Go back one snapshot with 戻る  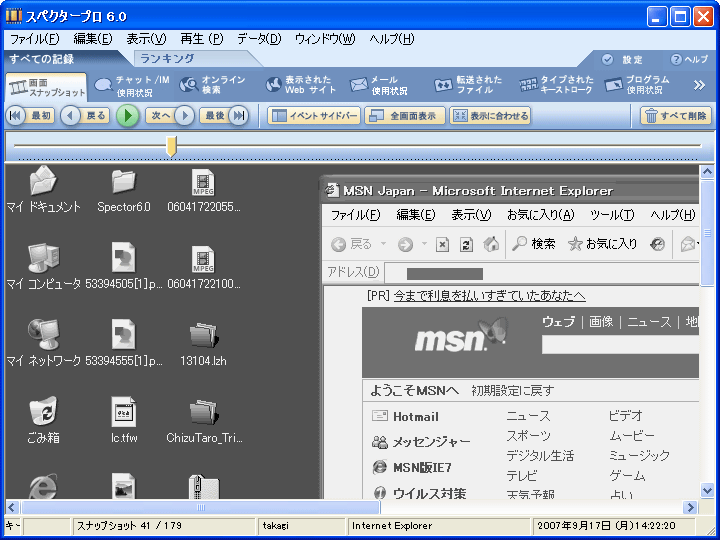coord(85,115)
